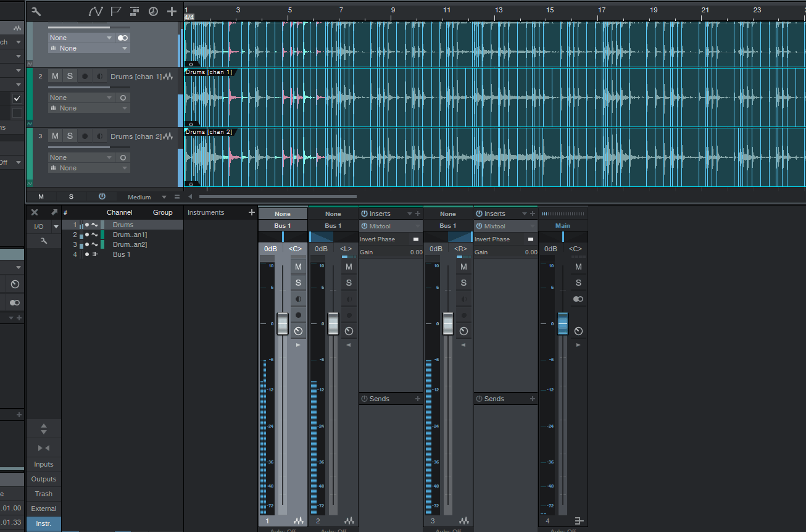Bypass all Inserts on mixer channel 2
Viewport: 806px width, 532px height.
click(364, 214)
